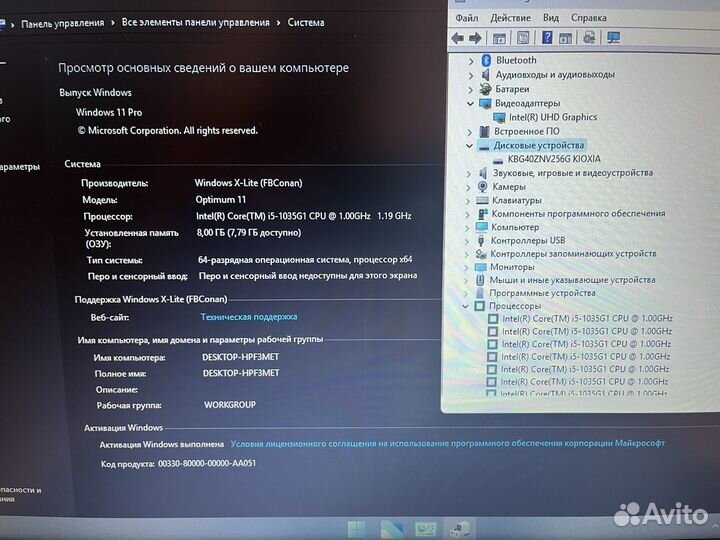This screenshot has height=540, width=720.
Task: Click the Device Manager taskbar icon
Action: tap(460, 529)
